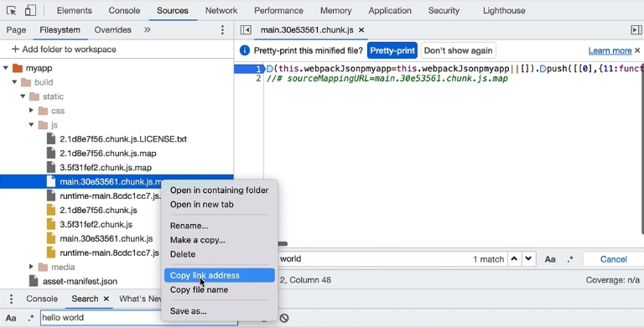Click the Pretty-print button

392,50
